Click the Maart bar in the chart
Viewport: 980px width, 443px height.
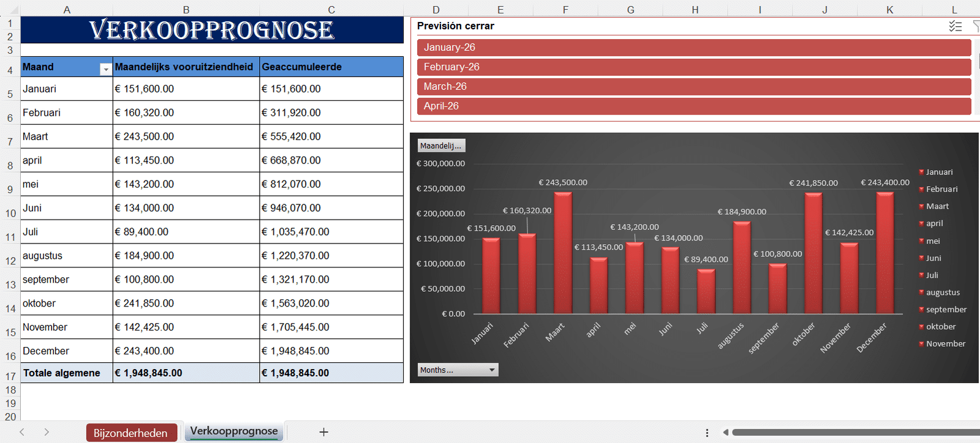coord(563,253)
